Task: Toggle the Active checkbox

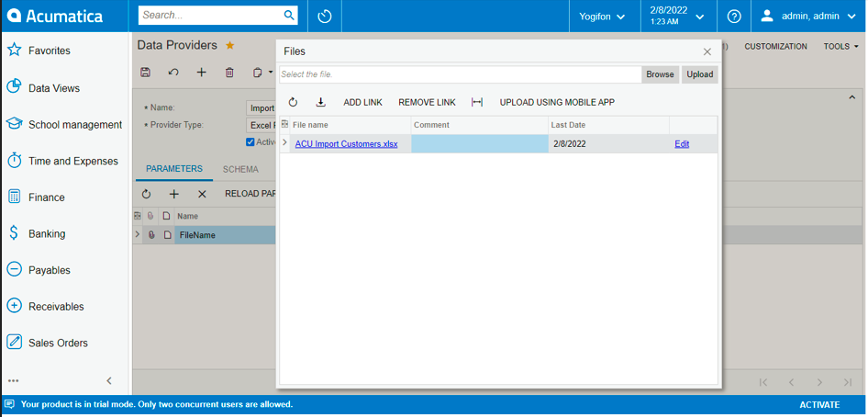Action: pyautogui.click(x=250, y=141)
